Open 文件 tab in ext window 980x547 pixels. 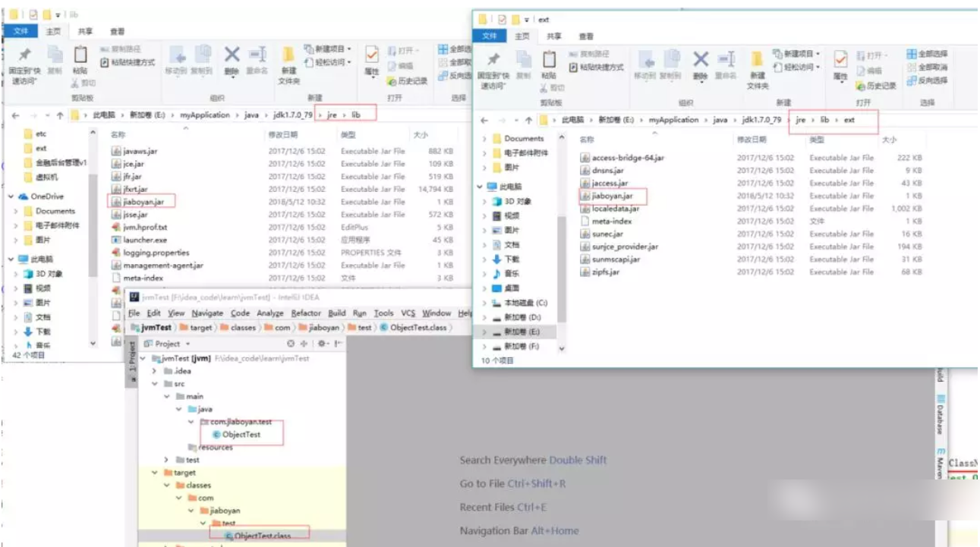[x=490, y=36]
